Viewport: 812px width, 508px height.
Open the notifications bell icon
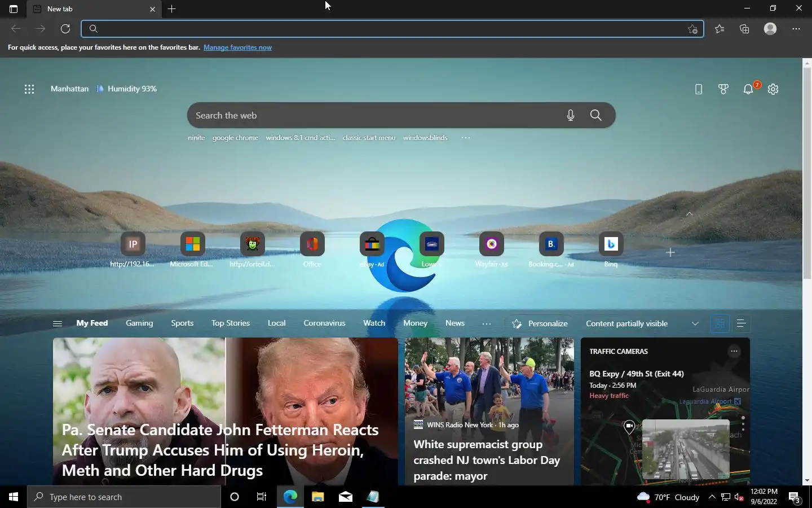(x=748, y=89)
